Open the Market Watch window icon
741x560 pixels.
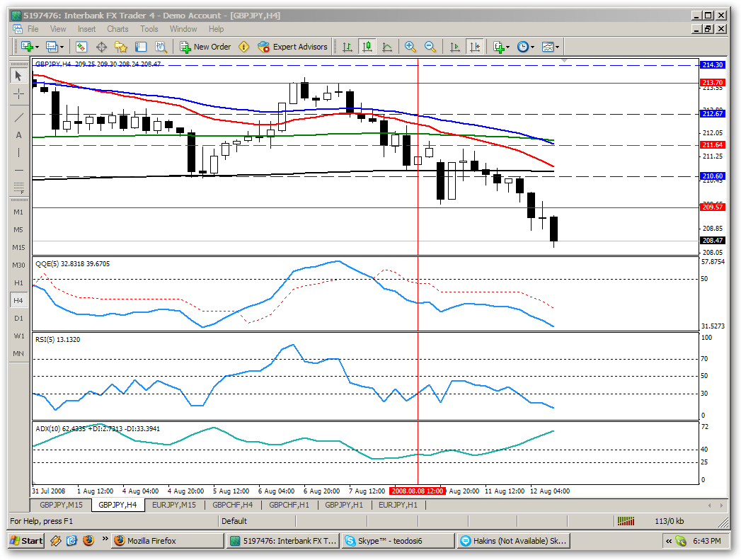coord(81,47)
